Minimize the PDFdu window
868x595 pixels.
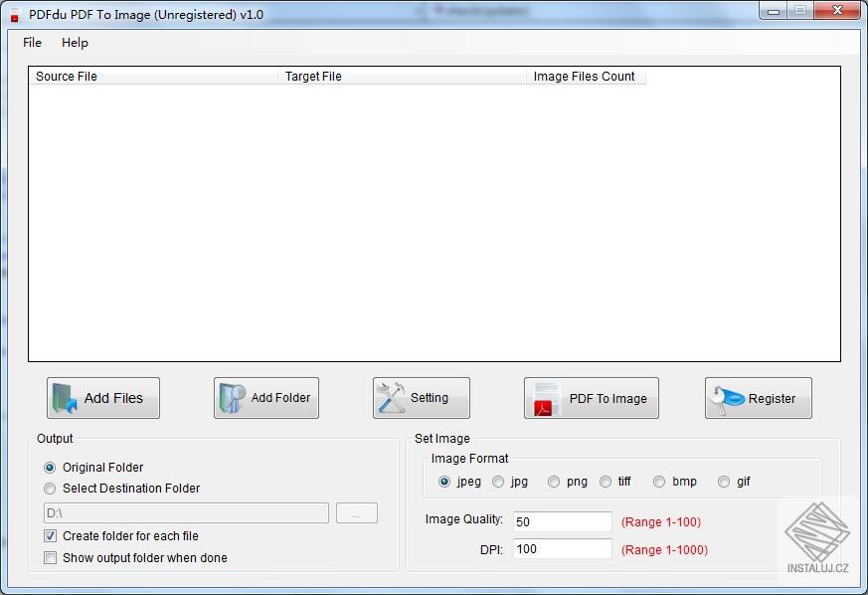pyautogui.click(x=774, y=11)
